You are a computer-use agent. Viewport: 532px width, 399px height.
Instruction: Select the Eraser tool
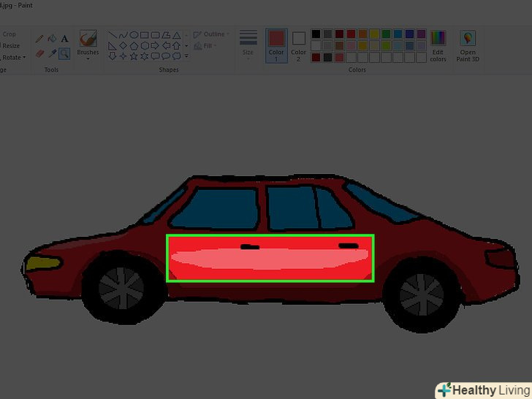[39, 53]
